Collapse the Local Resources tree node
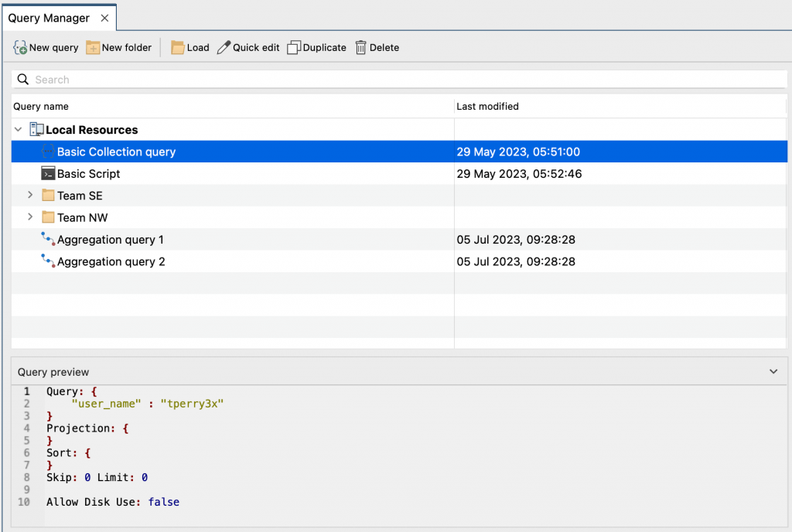Viewport: 792px width, 532px height. (18, 129)
